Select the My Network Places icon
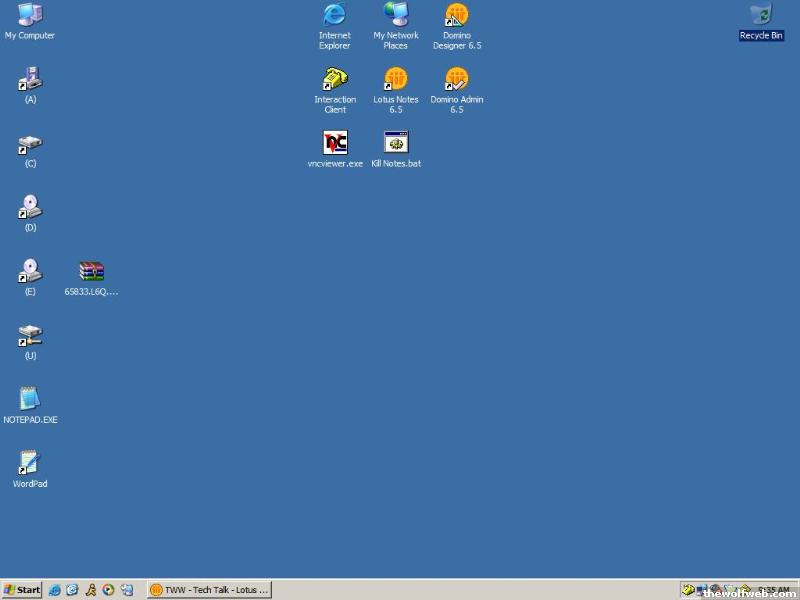800x600 pixels. pyautogui.click(x=396, y=15)
